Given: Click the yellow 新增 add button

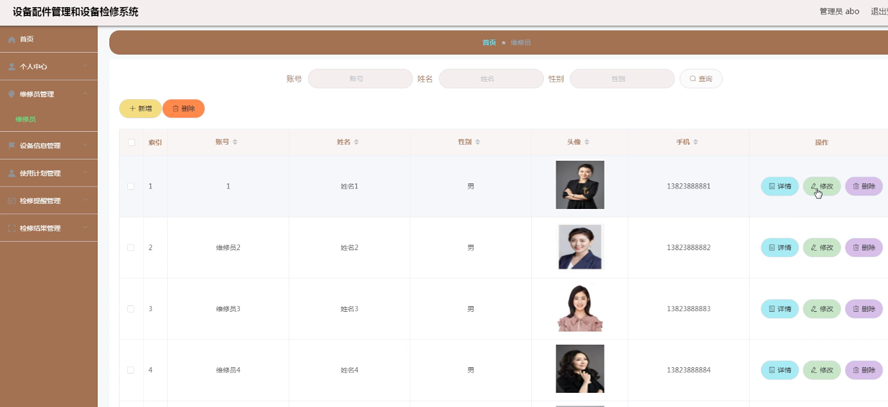Looking at the screenshot, I should pyautogui.click(x=140, y=108).
